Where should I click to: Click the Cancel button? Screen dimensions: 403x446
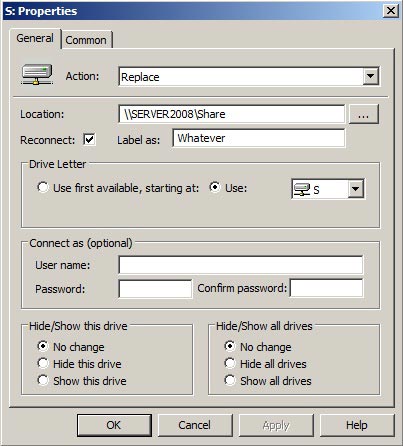click(195, 425)
